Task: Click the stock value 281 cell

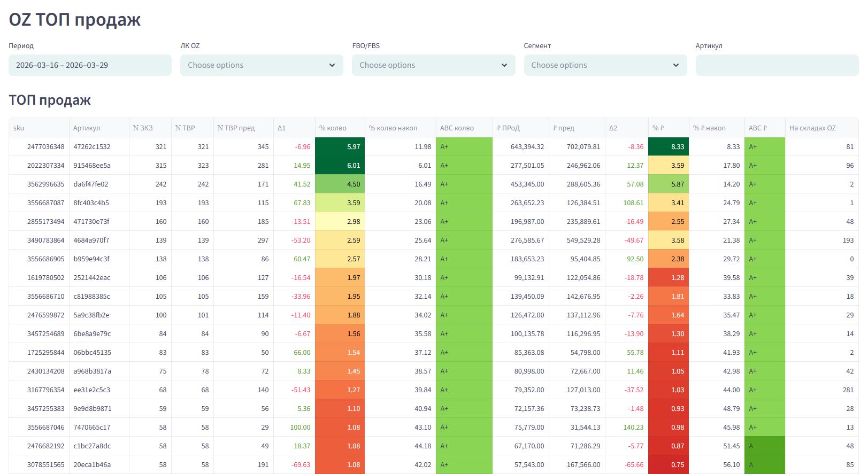Action: click(821, 390)
